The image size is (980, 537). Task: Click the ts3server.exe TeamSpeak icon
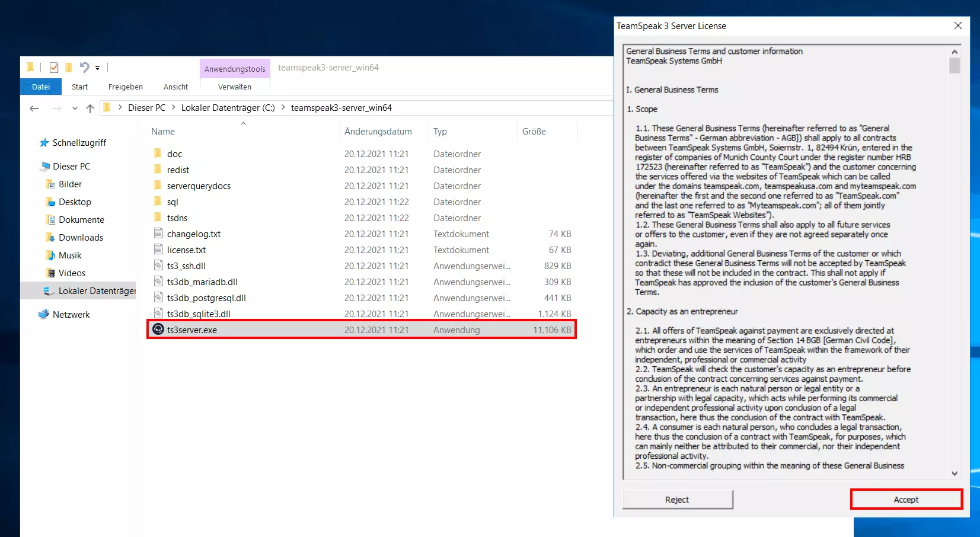pyautogui.click(x=158, y=330)
